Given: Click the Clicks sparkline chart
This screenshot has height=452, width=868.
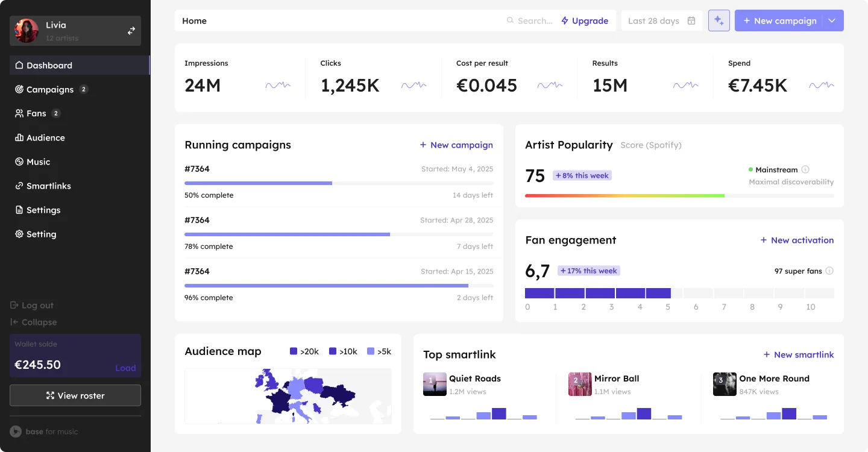Looking at the screenshot, I should 414,86.
